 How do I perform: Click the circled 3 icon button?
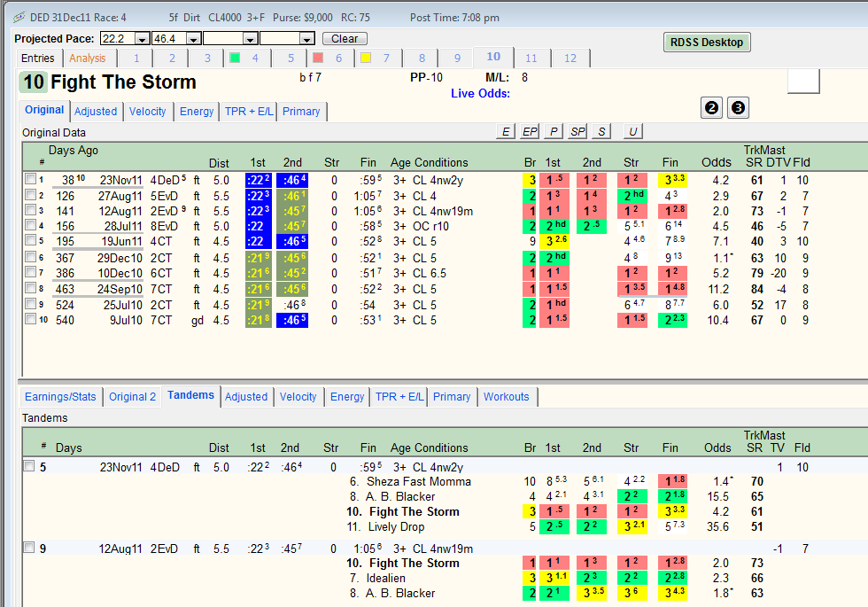(738, 107)
